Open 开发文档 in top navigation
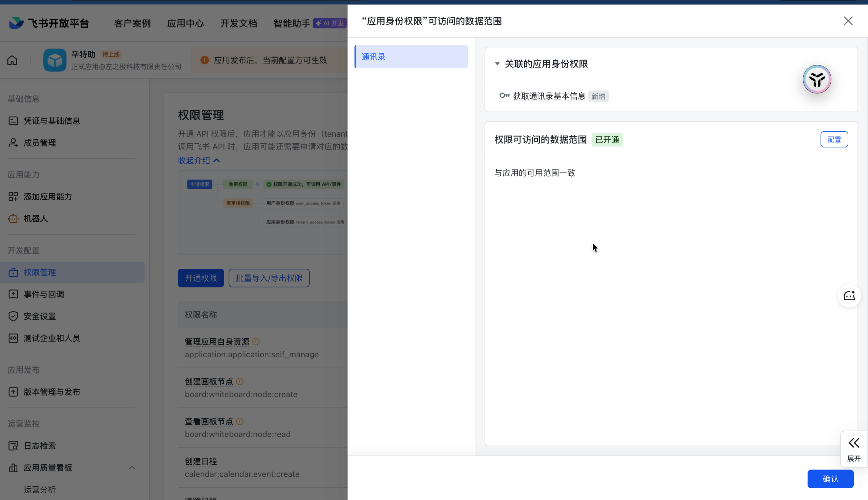 coord(238,23)
